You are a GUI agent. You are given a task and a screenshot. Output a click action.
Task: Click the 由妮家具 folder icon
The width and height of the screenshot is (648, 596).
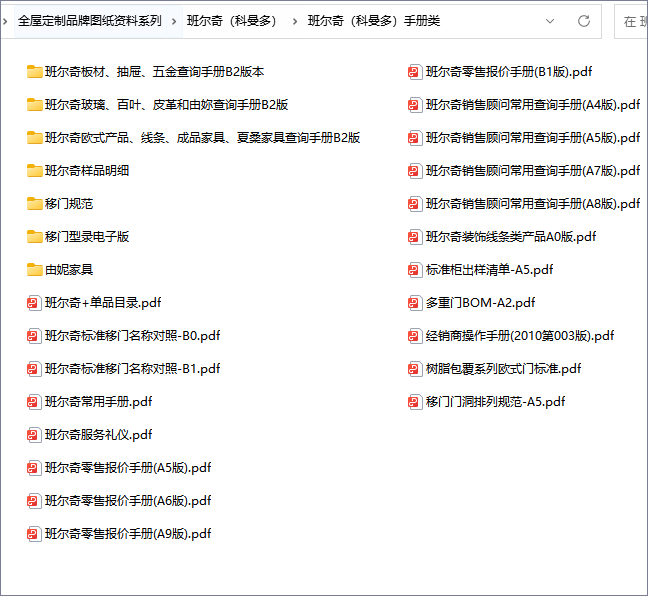coord(35,270)
